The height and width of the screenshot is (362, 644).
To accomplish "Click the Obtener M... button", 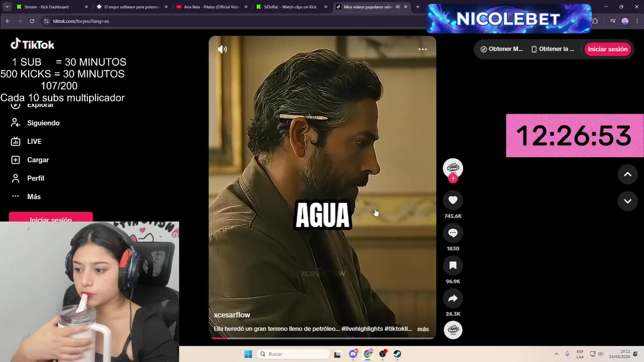I will point(501,49).
